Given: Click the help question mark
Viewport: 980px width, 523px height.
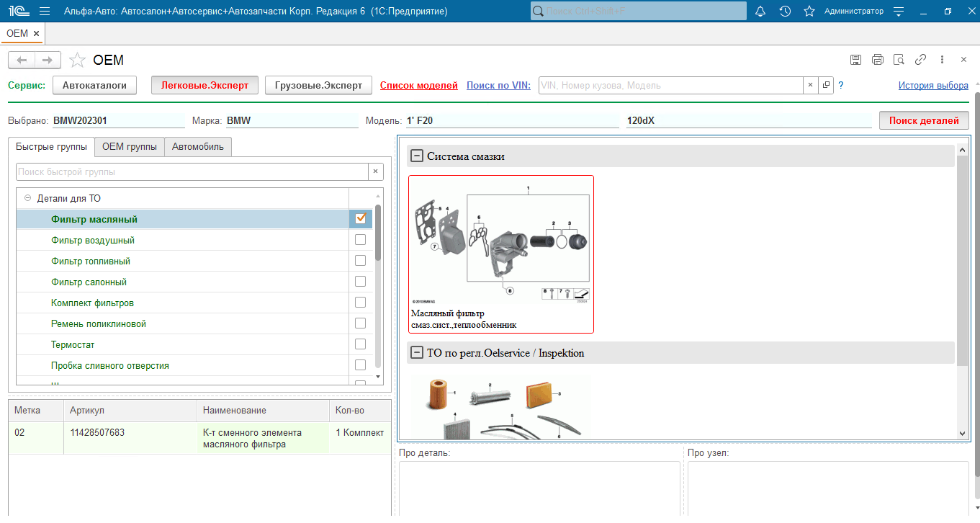Looking at the screenshot, I should 841,85.
